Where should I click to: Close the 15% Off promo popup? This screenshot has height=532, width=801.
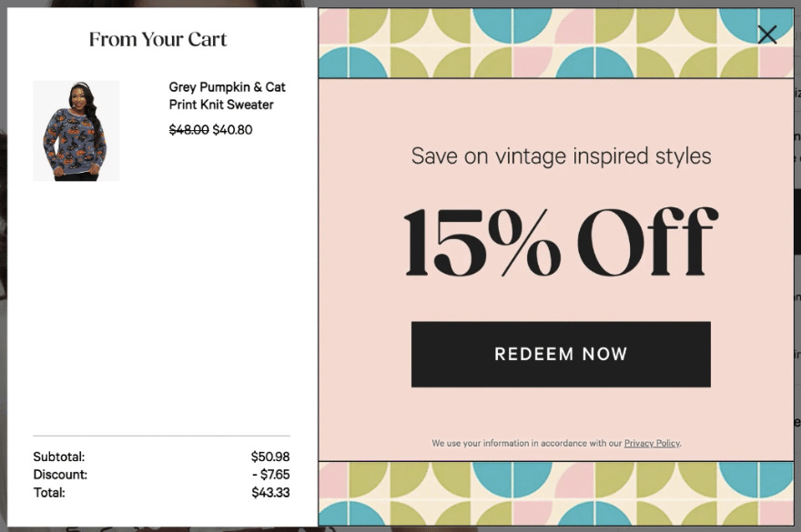767,34
